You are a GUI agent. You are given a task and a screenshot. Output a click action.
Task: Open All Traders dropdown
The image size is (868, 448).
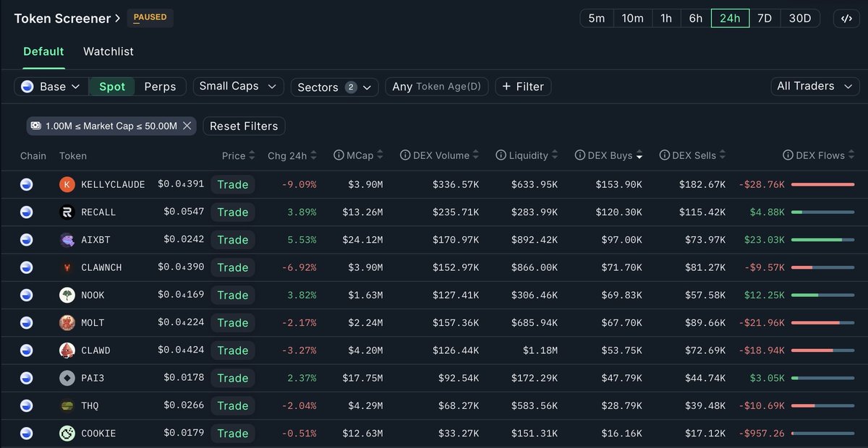coord(814,86)
